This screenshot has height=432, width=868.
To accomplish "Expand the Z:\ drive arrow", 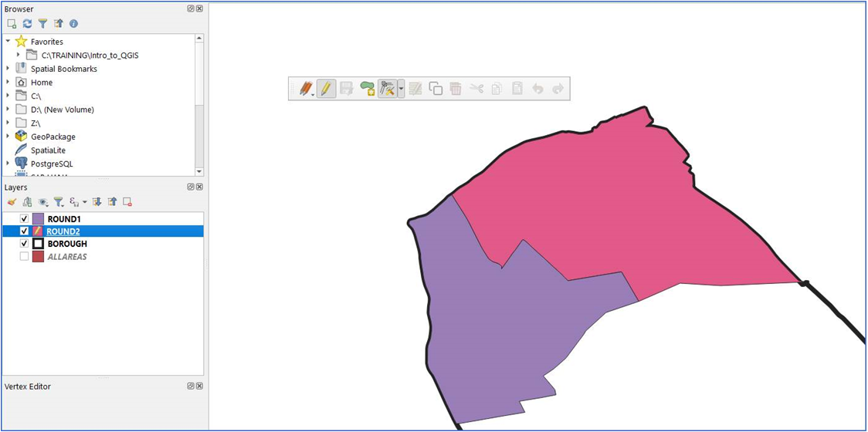I will coord(8,123).
